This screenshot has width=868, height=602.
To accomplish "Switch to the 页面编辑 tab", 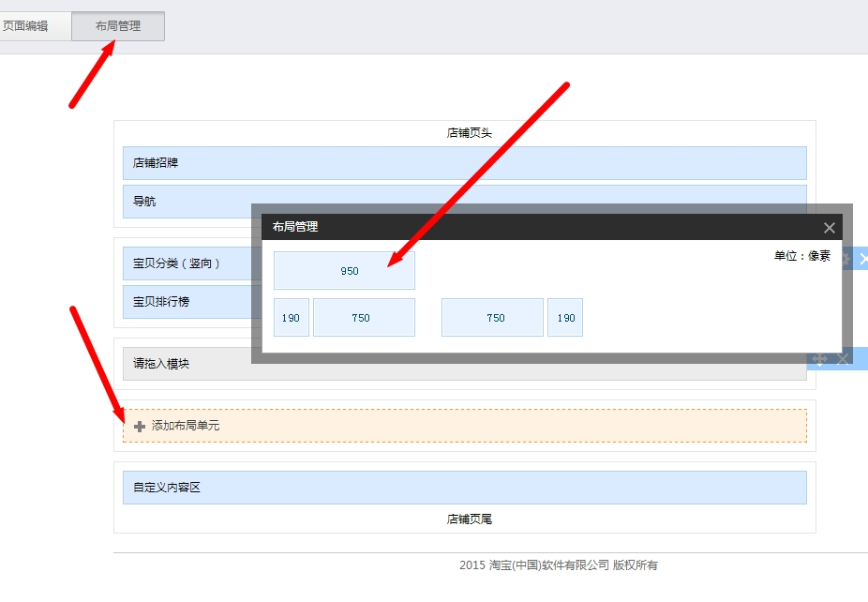I will (x=28, y=25).
